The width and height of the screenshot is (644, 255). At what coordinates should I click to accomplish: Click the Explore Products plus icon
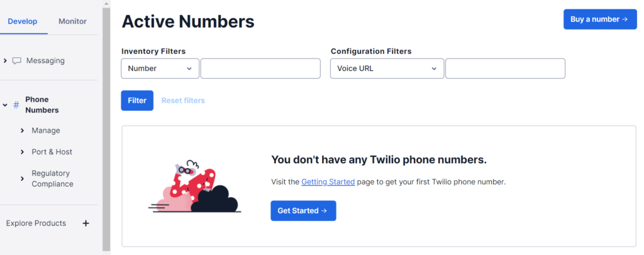pyautogui.click(x=86, y=223)
